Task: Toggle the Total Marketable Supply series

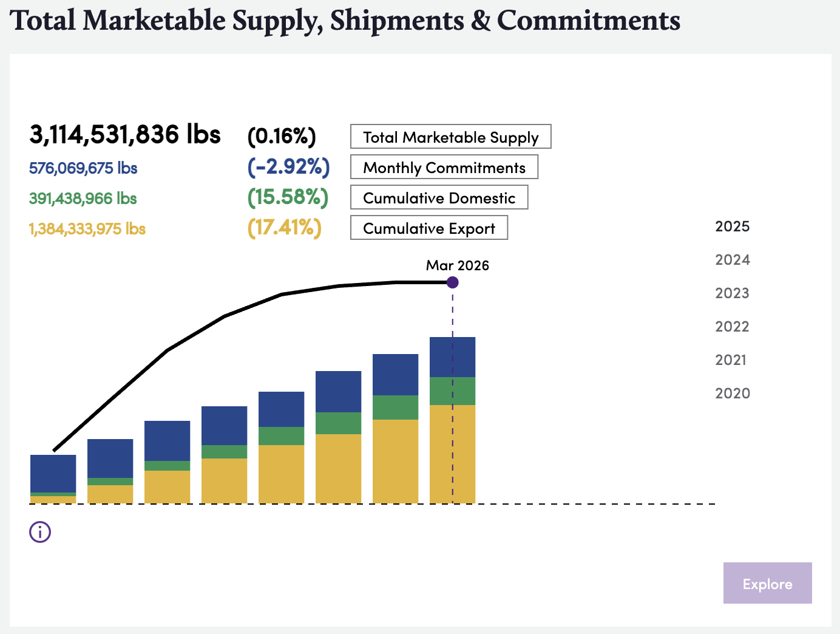Action: coord(450,137)
